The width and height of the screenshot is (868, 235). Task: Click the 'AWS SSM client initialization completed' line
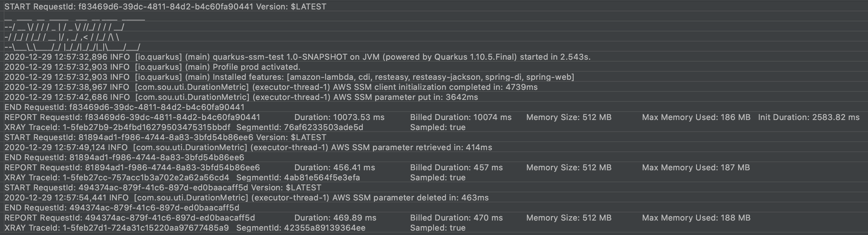click(271, 87)
